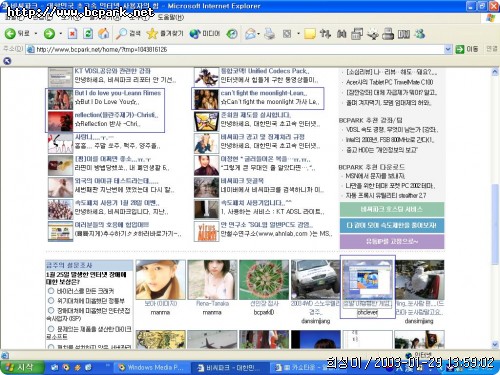Open article 'But I do love you-Leann Rimes'
Screen dimensions: 500x375
(x=118, y=93)
